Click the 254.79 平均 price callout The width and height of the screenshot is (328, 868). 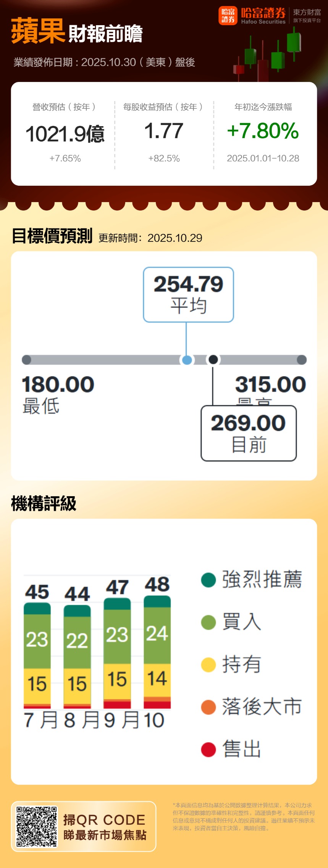tap(188, 294)
